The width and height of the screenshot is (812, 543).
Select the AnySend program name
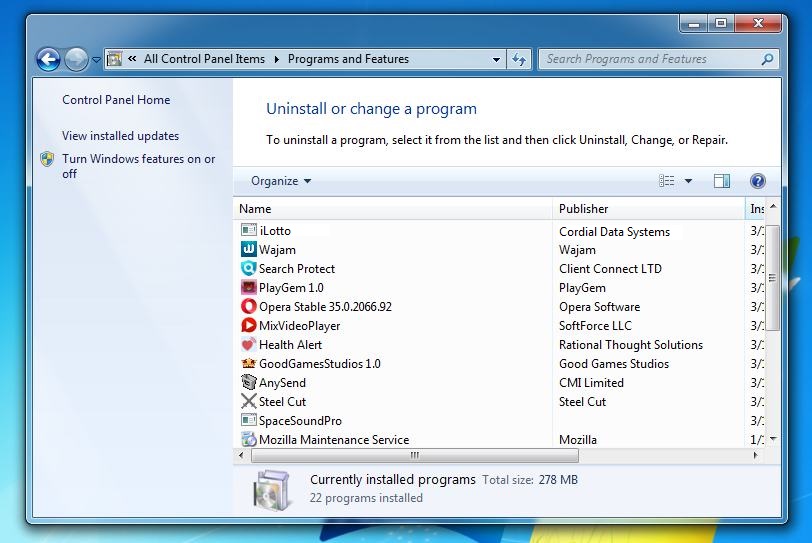pos(282,383)
